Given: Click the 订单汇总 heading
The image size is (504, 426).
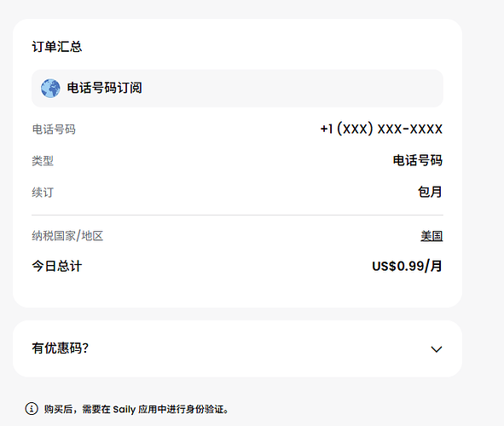Looking at the screenshot, I should (57, 47).
